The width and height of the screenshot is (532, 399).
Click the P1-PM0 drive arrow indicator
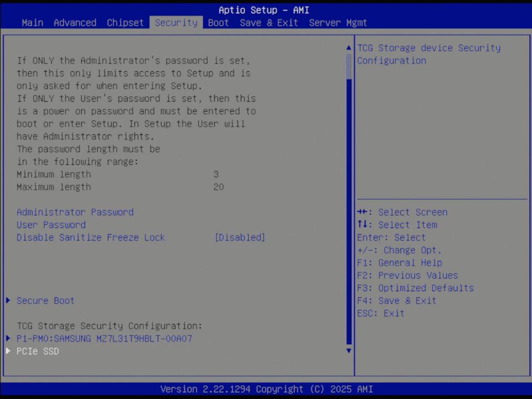point(8,339)
